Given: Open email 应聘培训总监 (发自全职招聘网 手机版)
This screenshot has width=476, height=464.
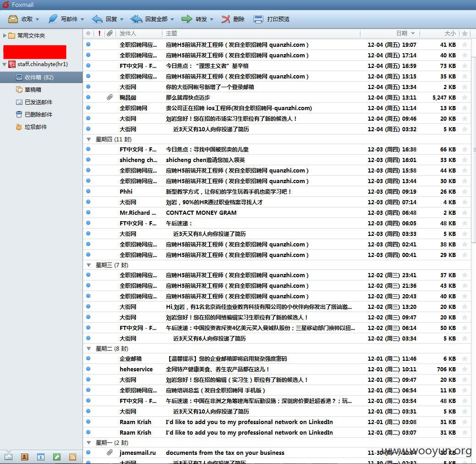Looking at the screenshot, I should [x=277, y=390].
